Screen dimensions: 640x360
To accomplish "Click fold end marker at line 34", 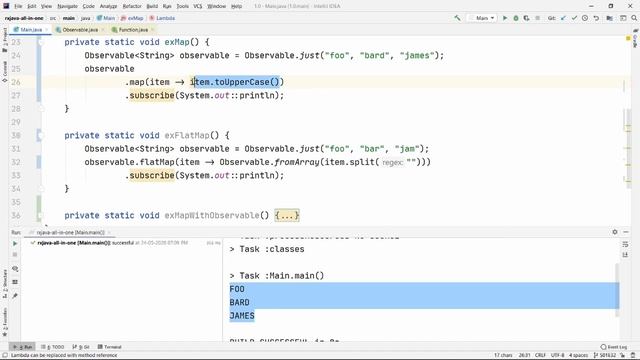I will [41, 189].
